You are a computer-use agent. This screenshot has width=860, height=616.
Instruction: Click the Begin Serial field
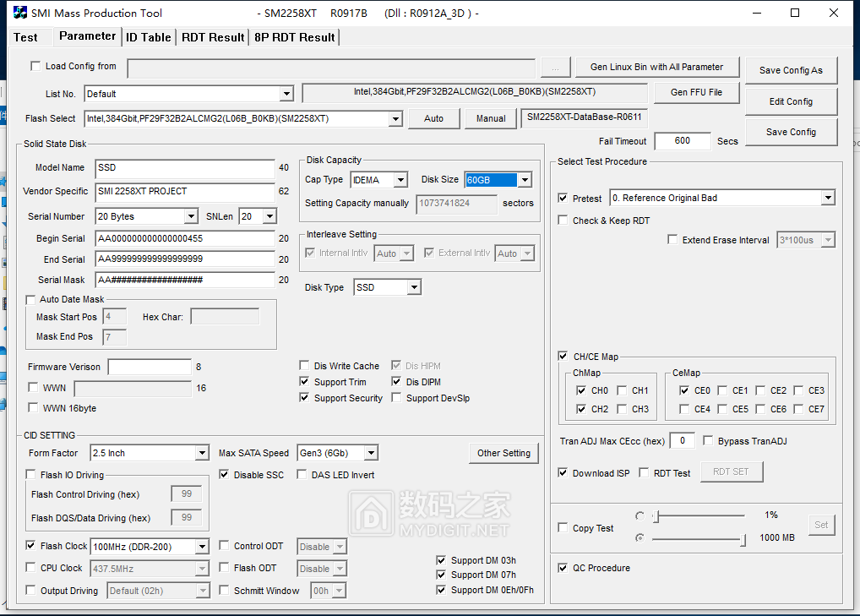185,238
